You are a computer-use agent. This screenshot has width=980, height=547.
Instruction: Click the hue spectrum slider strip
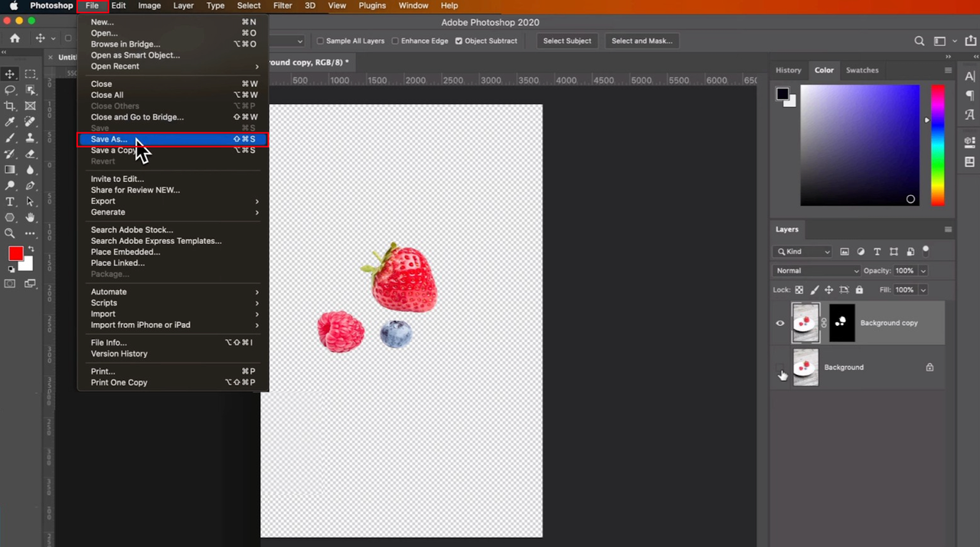coord(937,145)
